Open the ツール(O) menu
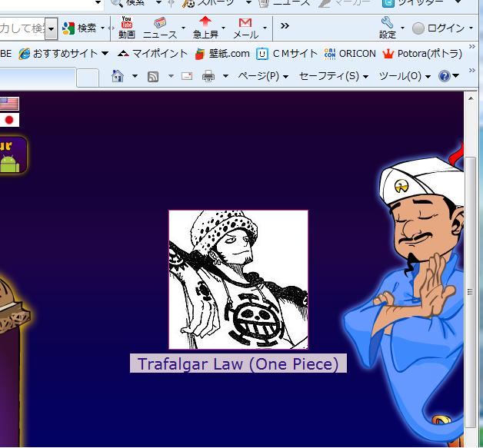Viewport: 483px width, 448px height. click(404, 76)
